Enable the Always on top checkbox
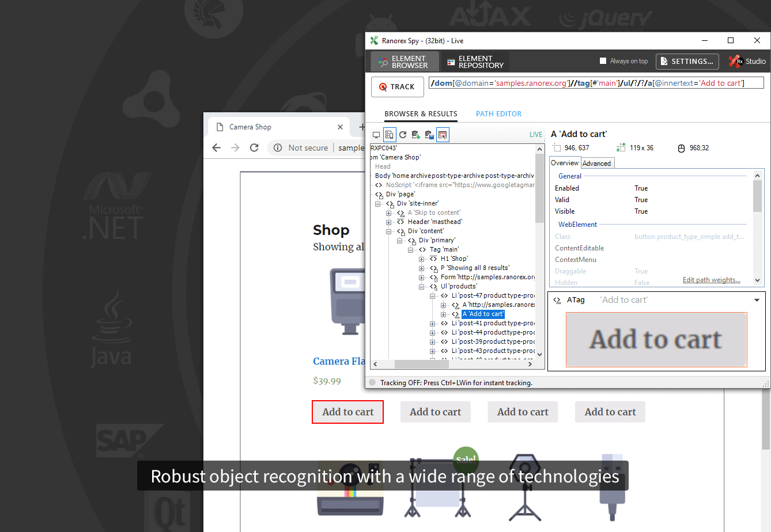The width and height of the screenshot is (771, 532). [603, 61]
